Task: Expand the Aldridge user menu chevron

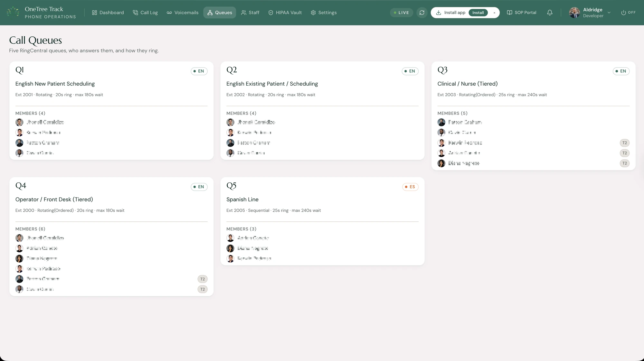Action: pyautogui.click(x=609, y=13)
